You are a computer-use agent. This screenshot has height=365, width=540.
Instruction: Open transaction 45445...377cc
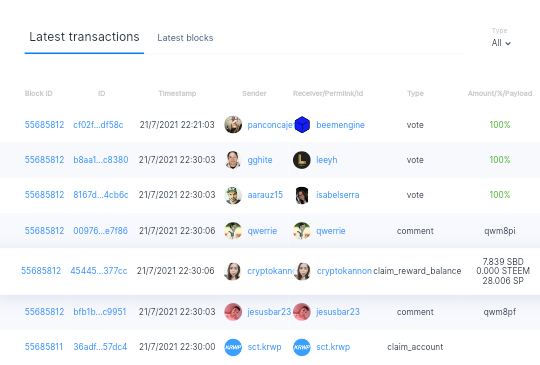click(x=99, y=271)
